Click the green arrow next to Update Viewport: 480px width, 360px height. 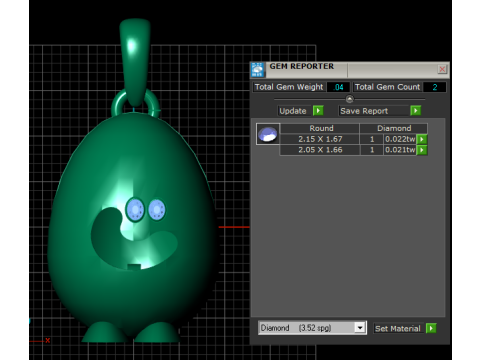point(318,111)
